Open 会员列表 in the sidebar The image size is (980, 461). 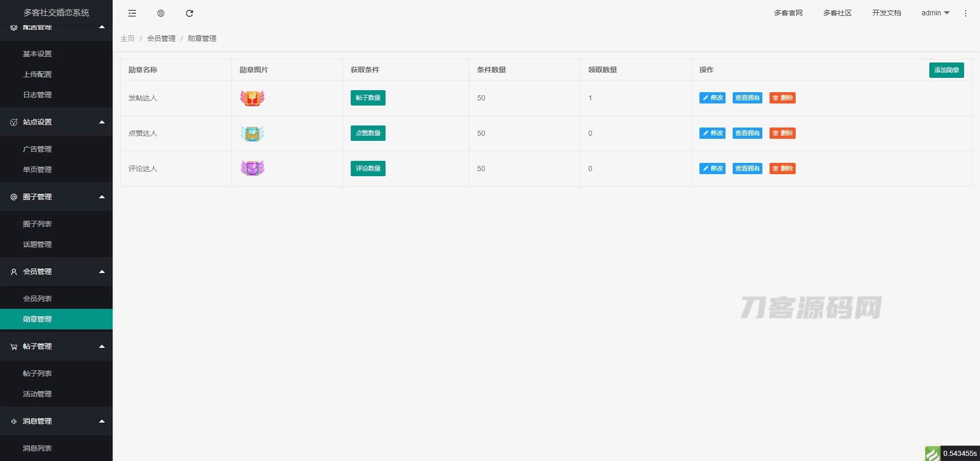pos(37,299)
